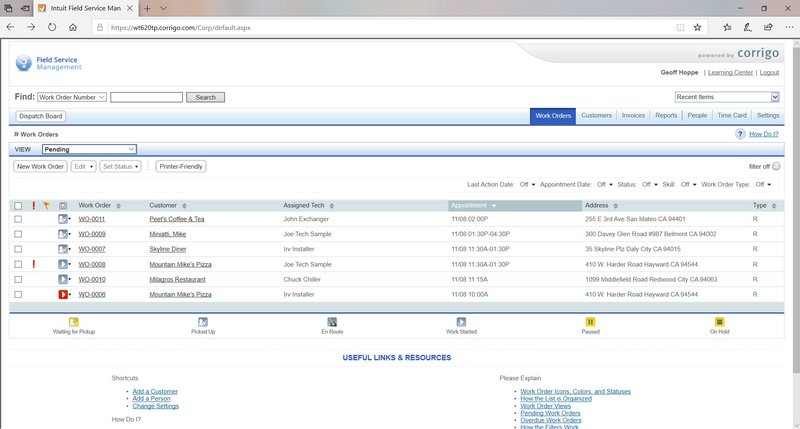The image size is (800, 429).
Task: Click the Picked Up legend icon
Action: (203, 322)
